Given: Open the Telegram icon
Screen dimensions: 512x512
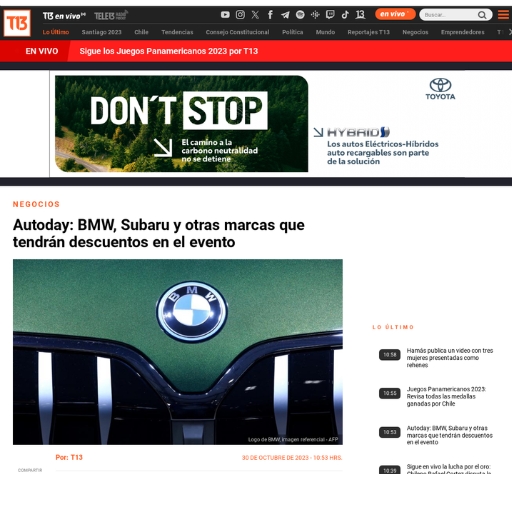Looking at the screenshot, I should 285,15.
